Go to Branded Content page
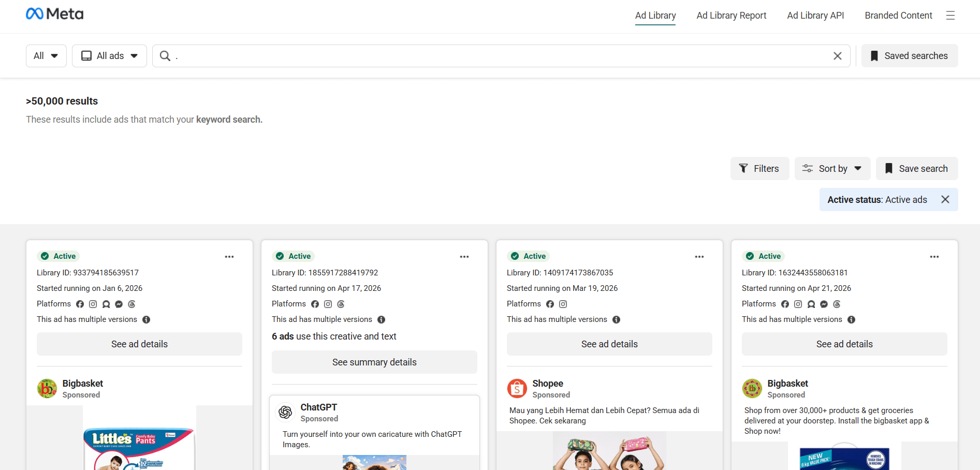 click(x=898, y=16)
